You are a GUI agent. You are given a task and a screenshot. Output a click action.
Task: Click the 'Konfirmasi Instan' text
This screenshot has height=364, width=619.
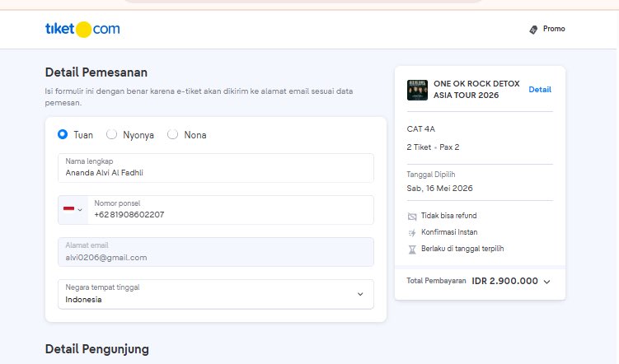coord(449,232)
